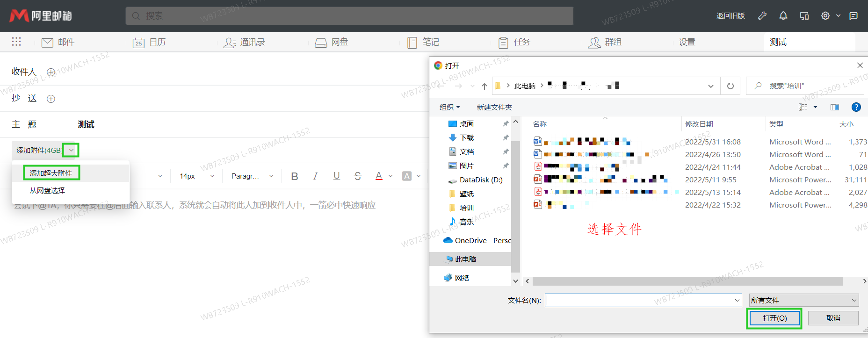The height and width of the screenshot is (338, 868).
Task: Toggle the preview pane icon in file dialog
Action: coord(835,107)
